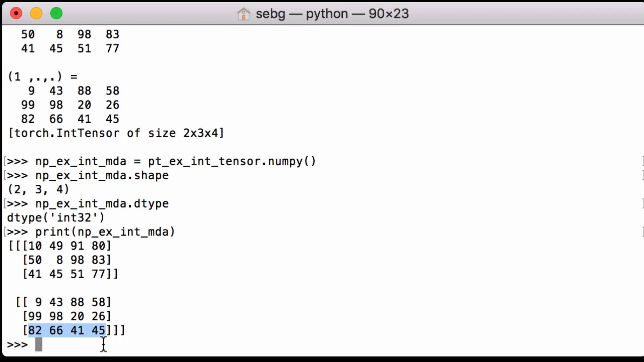
Task: Click the 'print(np_ex_int_mda)' command line
Action: coord(105,232)
